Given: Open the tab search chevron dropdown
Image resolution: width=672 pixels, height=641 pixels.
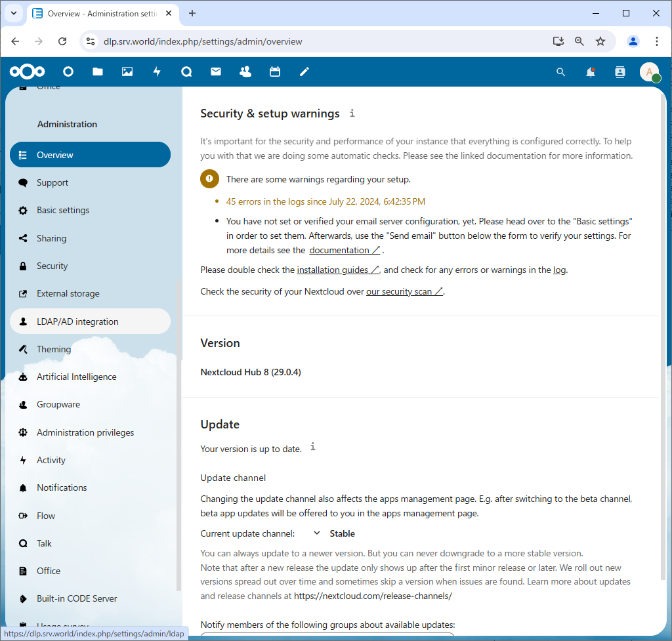Looking at the screenshot, I should click(14, 13).
